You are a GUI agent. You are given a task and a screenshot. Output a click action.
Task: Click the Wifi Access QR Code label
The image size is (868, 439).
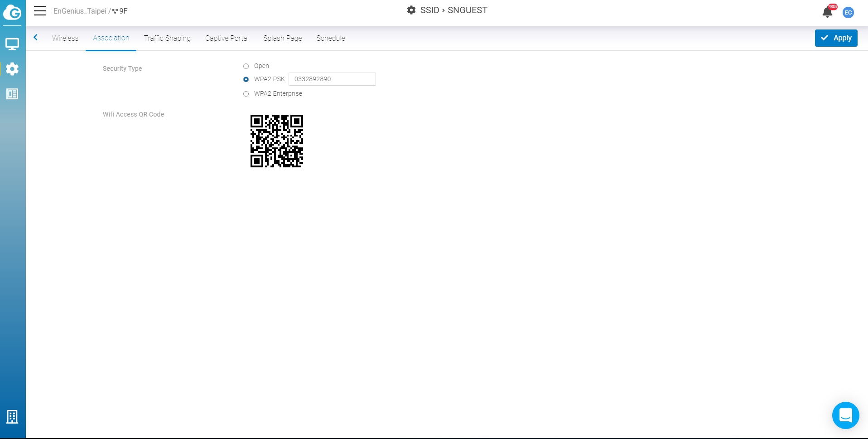point(133,114)
